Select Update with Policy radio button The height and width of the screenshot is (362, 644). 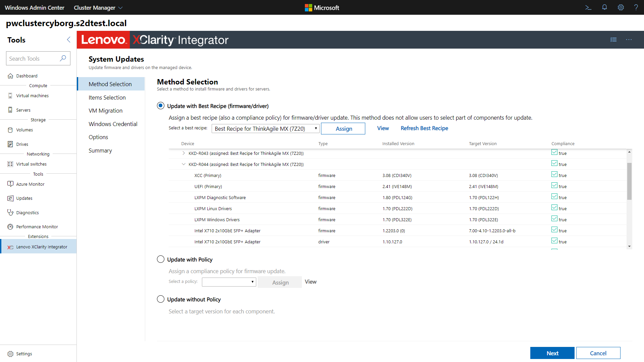pos(161,259)
